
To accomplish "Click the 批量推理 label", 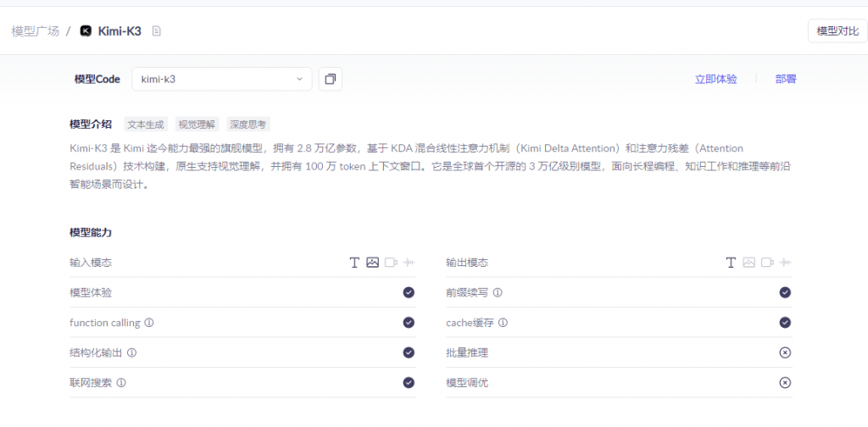I will pos(467,352).
